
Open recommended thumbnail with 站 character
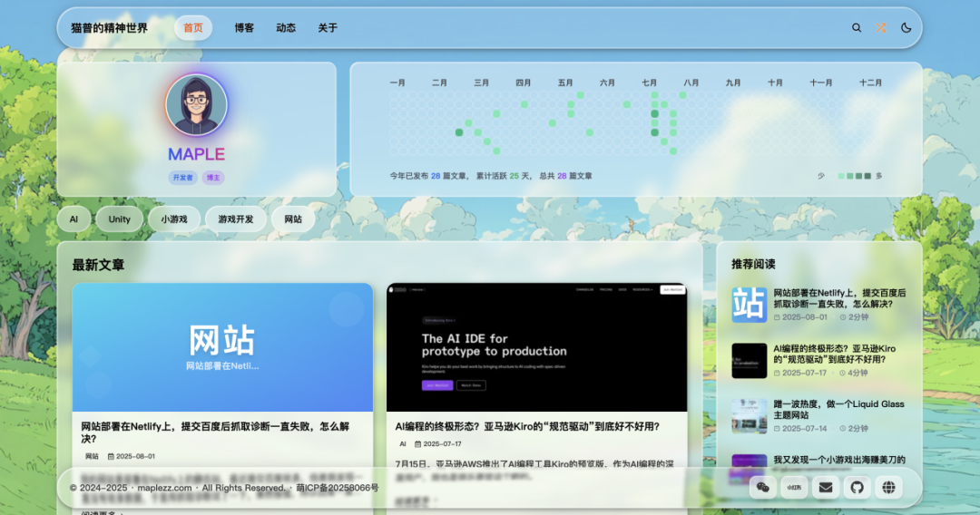click(x=750, y=305)
